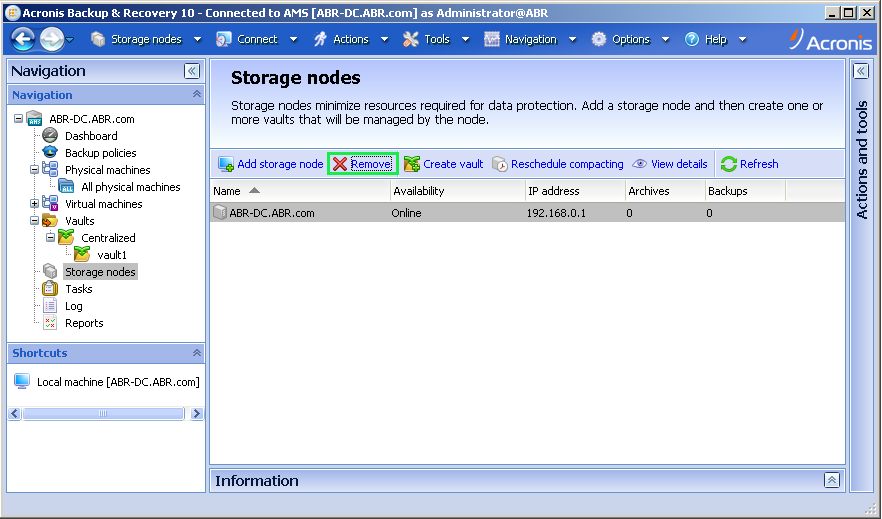
Task: Expand the Tools dropdown arrow
Action: click(x=465, y=39)
